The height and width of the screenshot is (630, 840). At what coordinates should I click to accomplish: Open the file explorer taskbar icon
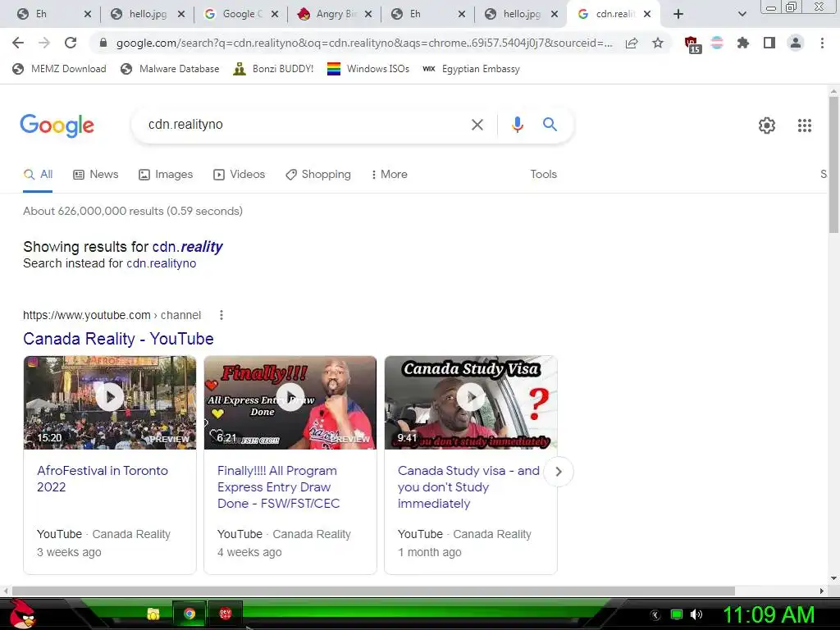click(x=153, y=614)
